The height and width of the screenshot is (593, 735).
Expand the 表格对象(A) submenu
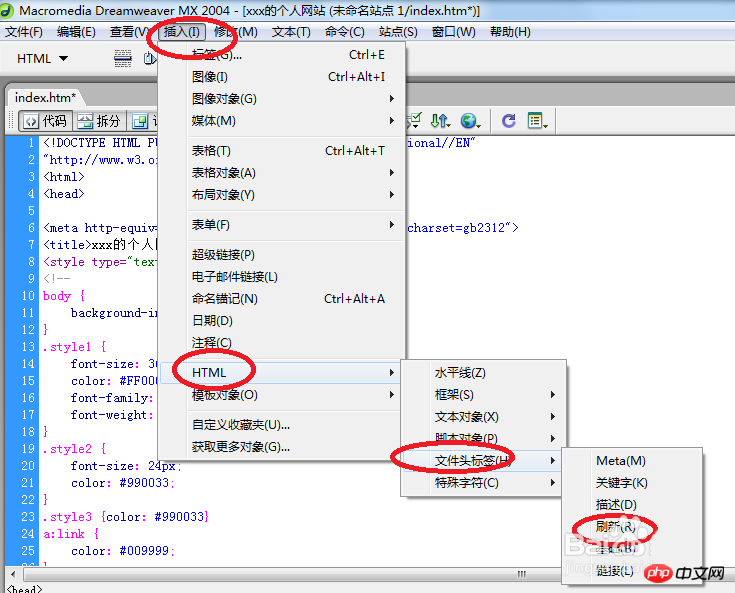[x=282, y=173]
